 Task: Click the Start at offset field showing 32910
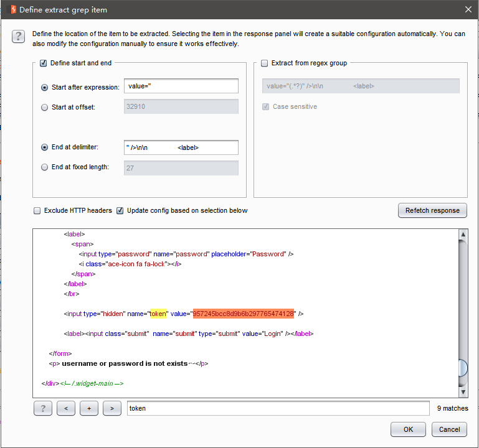point(181,106)
